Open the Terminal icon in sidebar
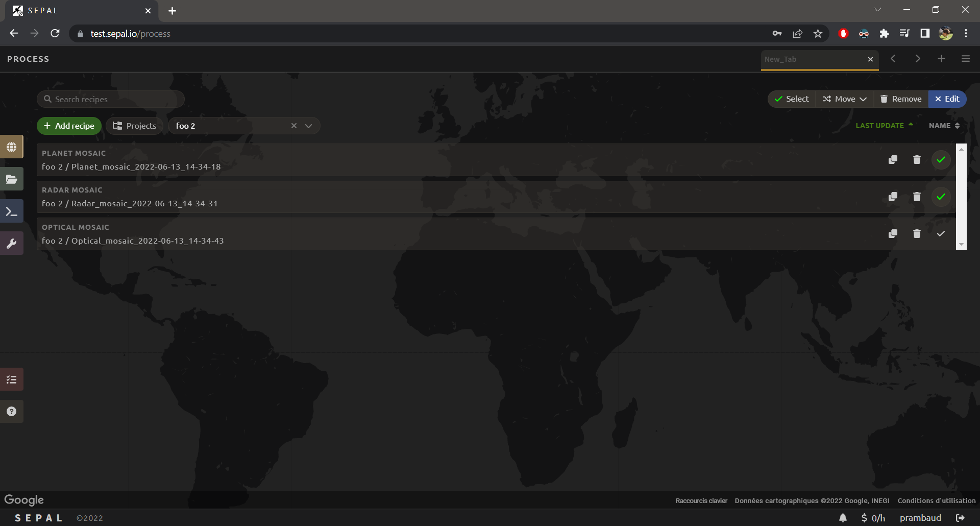Image resolution: width=980 pixels, height=526 pixels. pyautogui.click(x=12, y=211)
